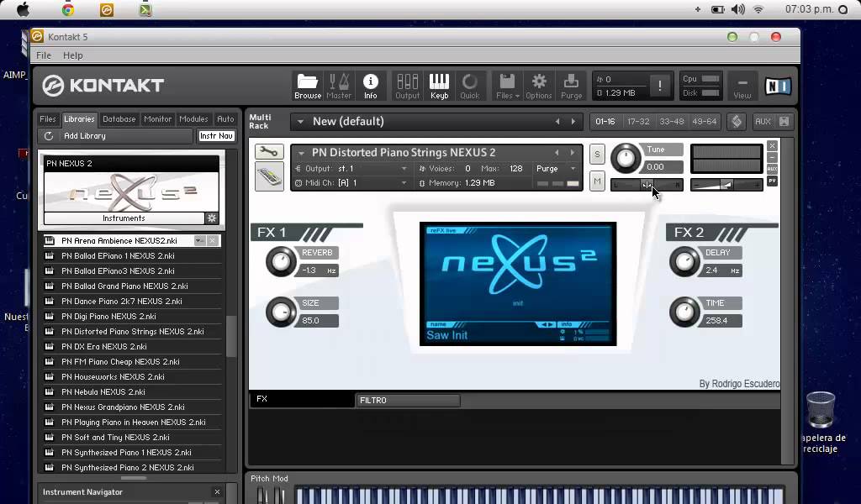Open PN NEXUS 2 library gear settings
Image resolution: width=861 pixels, height=504 pixels.
click(212, 218)
